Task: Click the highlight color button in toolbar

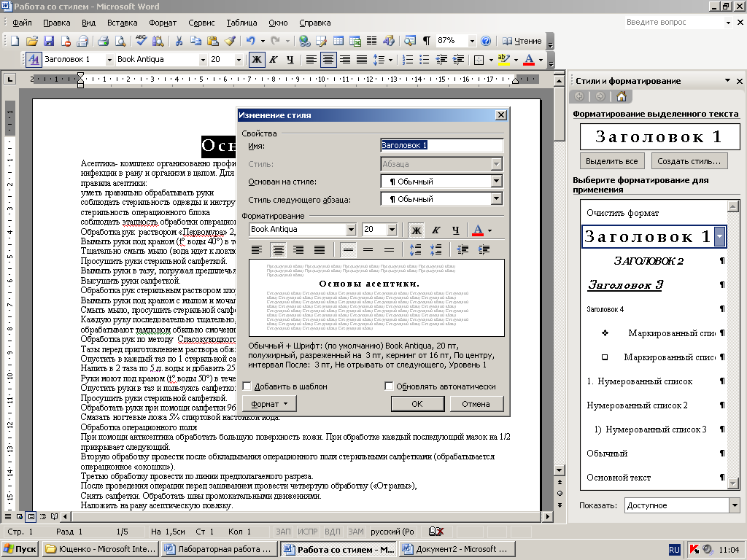Action: [503, 60]
